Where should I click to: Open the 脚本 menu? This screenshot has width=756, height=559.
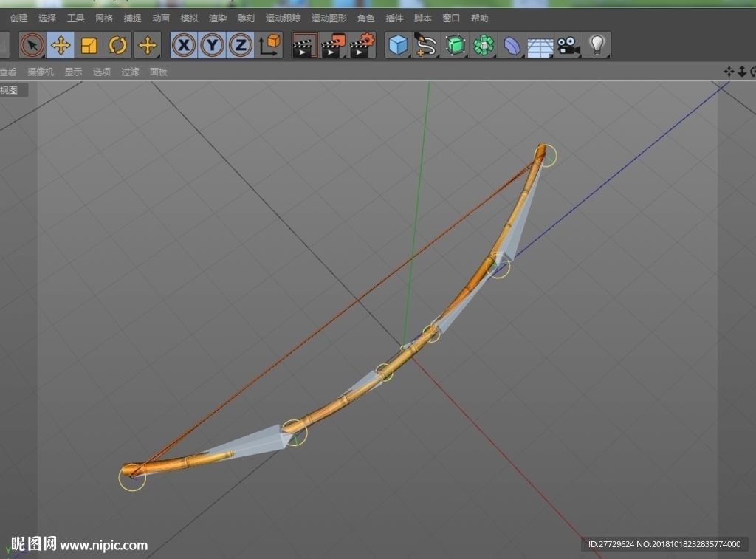pos(423,18)
